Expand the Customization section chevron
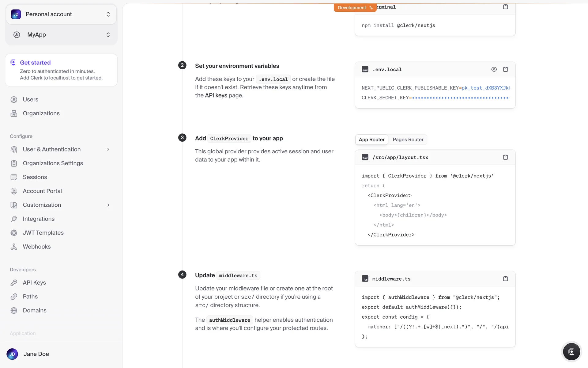Viewport: 588px width, 368px height. [x=108, y=205]
